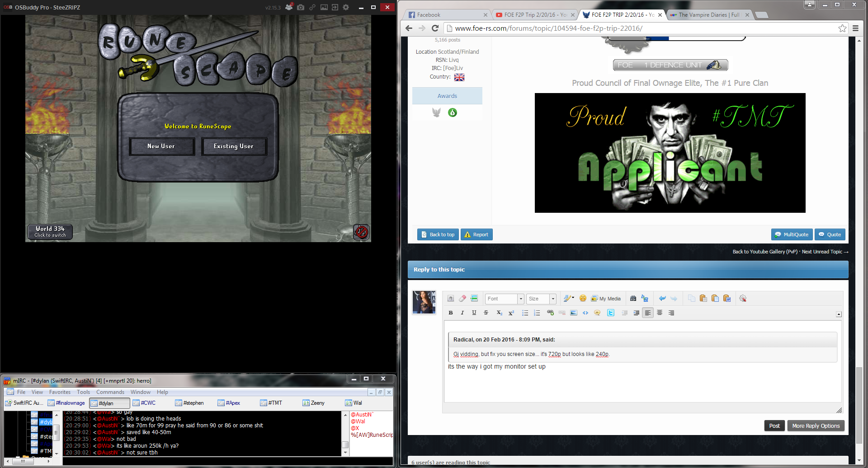Bookmark this page with the star
868x468 pixels.
pos(842,28)
